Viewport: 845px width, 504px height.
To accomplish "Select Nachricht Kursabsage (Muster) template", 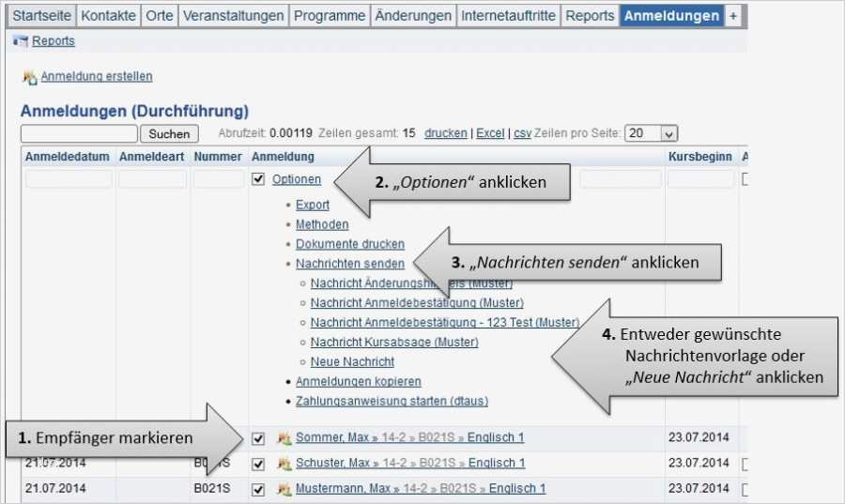I will click(394, 343).
